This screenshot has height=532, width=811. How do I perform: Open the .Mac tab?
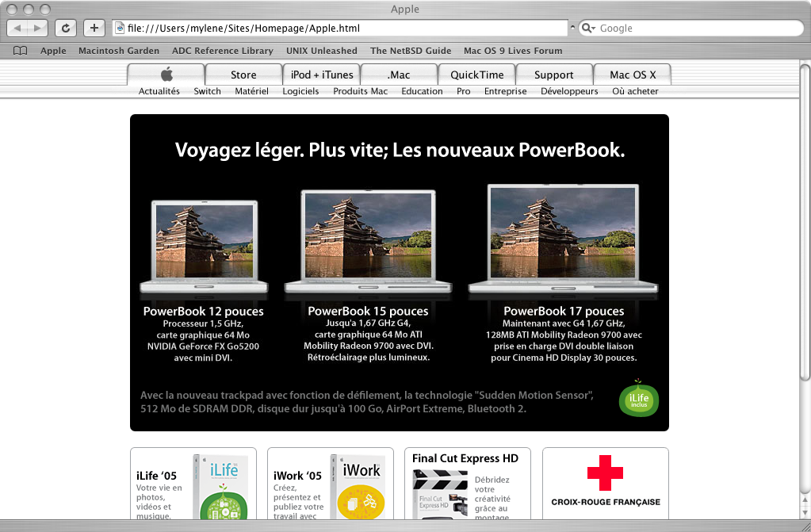point(399,75)
